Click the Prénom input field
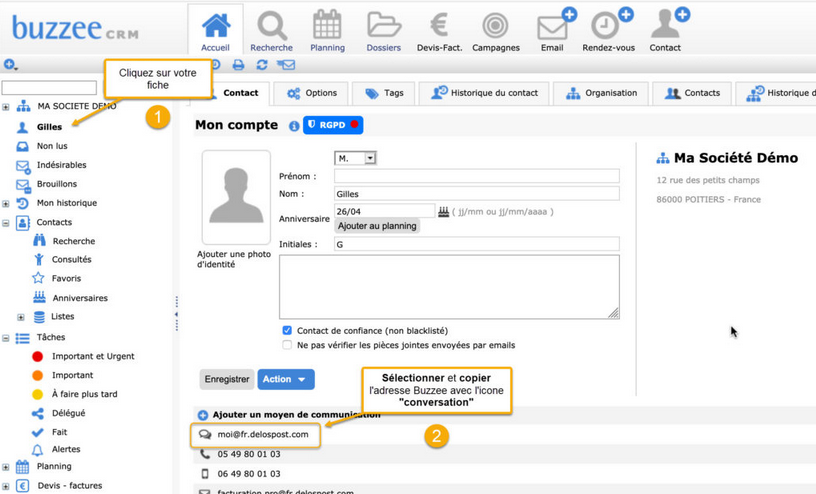Image resolution: width=816 pixels, height=494 pixels. pos(477,176)
